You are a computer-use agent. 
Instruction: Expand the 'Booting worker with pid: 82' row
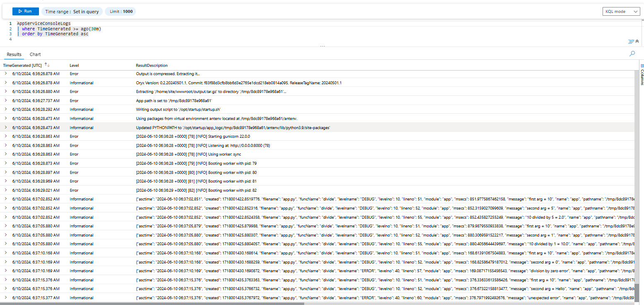[5, 190]
